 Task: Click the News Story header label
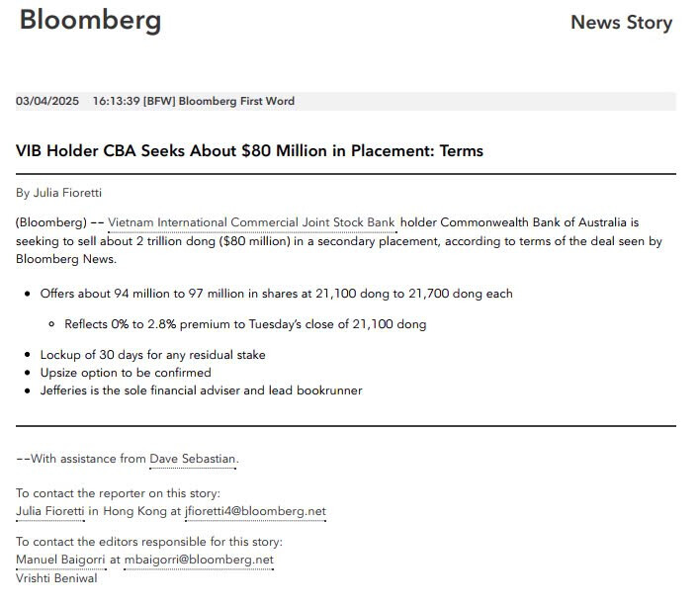pos(621,23)
